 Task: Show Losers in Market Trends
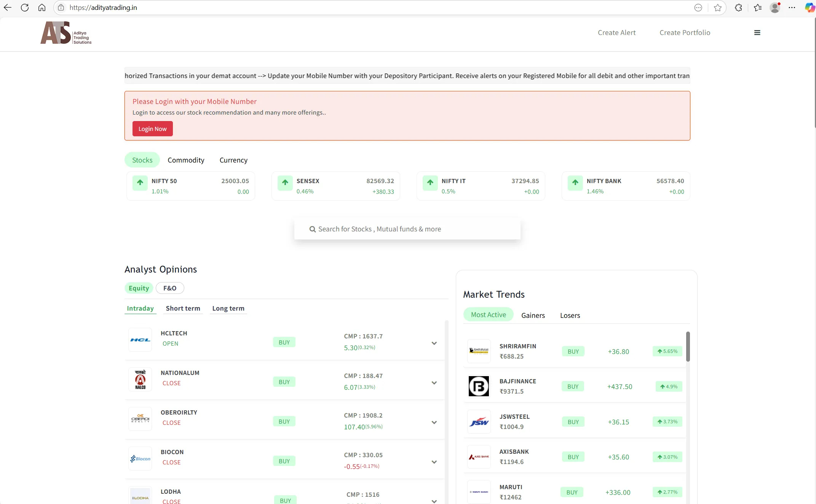pyautogui.click(x=570, y=315)
